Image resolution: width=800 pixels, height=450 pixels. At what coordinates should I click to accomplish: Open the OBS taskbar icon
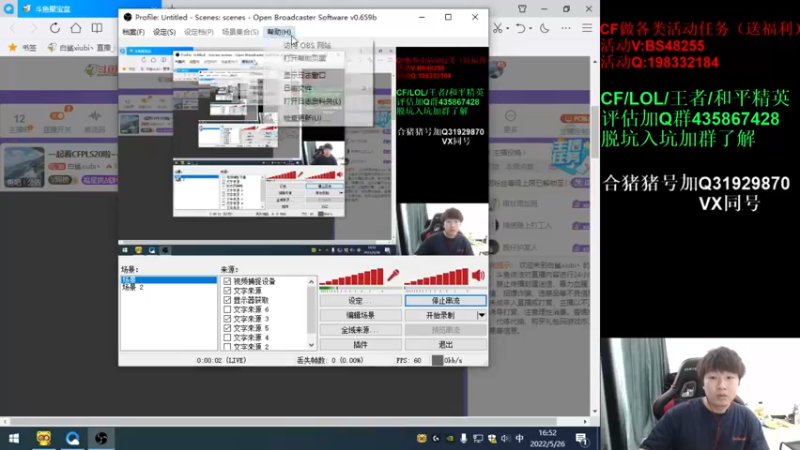coord(101,438)
